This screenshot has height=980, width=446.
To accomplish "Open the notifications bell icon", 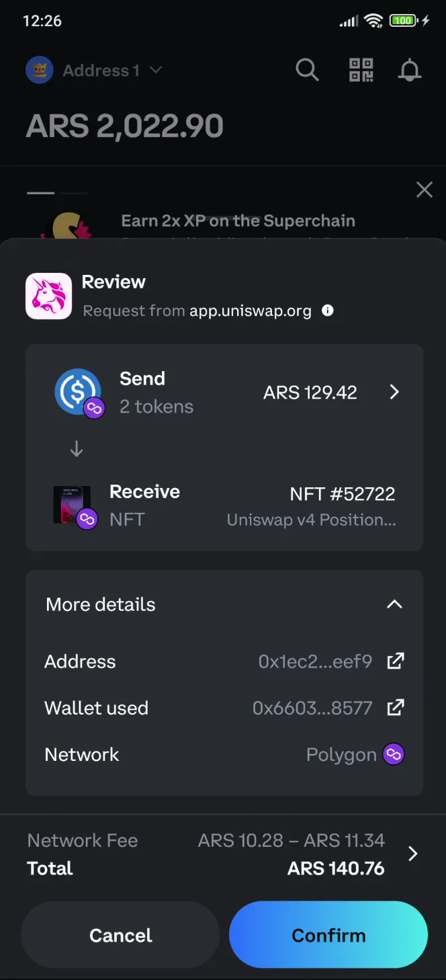I will (x=410, y=70).
